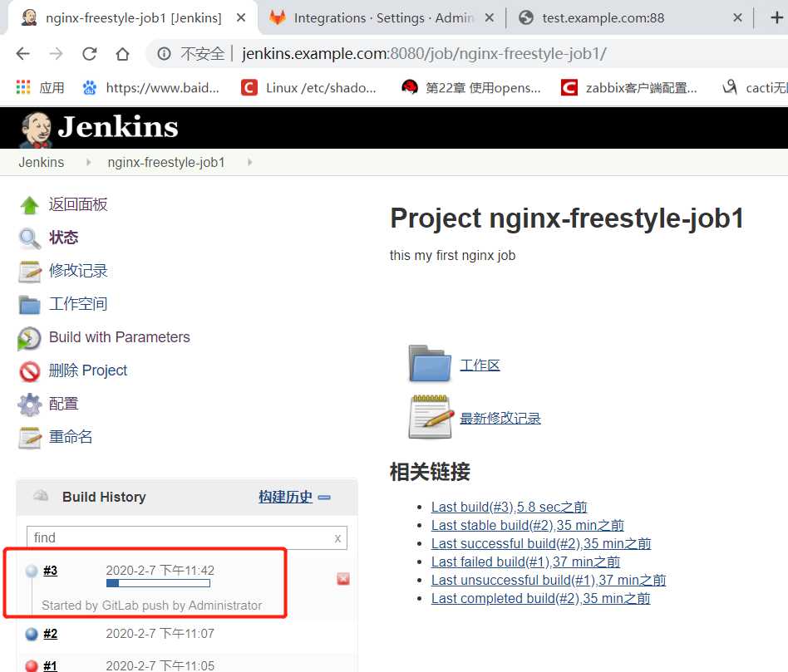Open the zabbix客户端配置 bookmark
The image size is (788, 672).
click(x=629, y=87)
